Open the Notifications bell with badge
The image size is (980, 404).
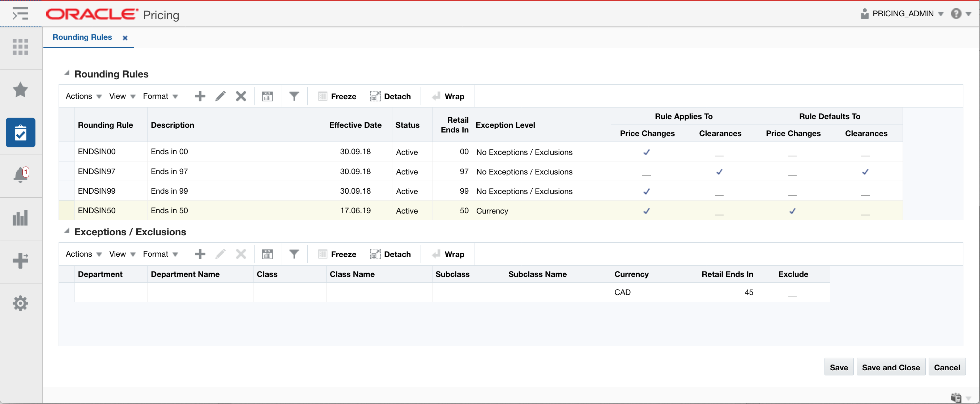click(21, 175)
